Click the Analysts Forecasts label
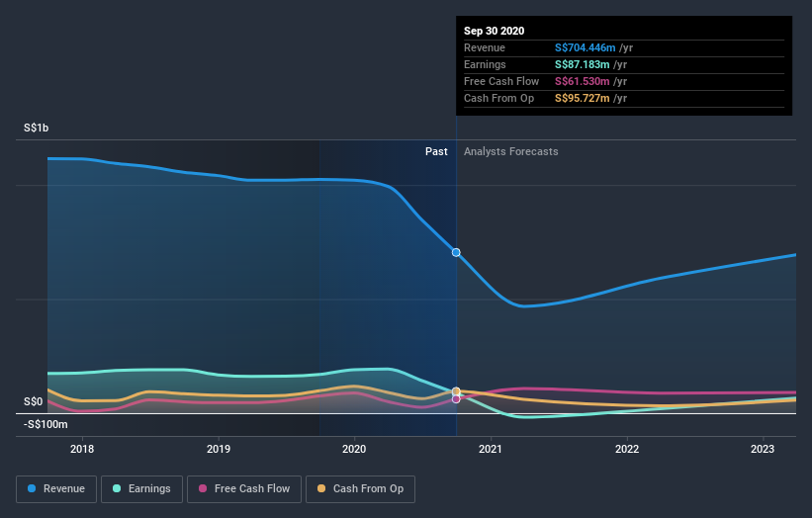812x518 pixels. tap(510, 151)
